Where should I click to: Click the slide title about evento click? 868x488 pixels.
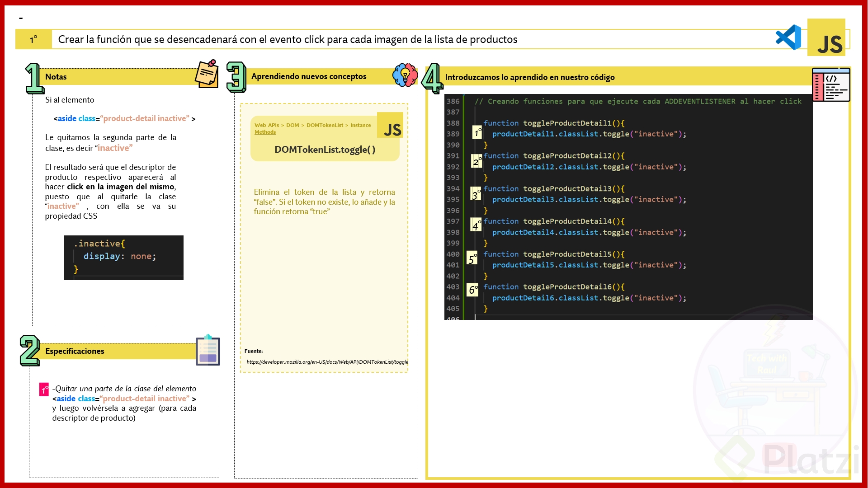tap(288, 39)
